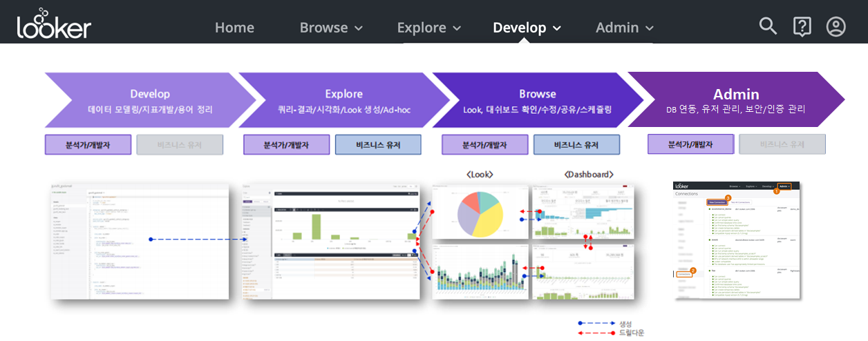This screenshot has width=868, height=341.
Task: Click the <Dashboard> heading text
Action: [x=589, y=175]
